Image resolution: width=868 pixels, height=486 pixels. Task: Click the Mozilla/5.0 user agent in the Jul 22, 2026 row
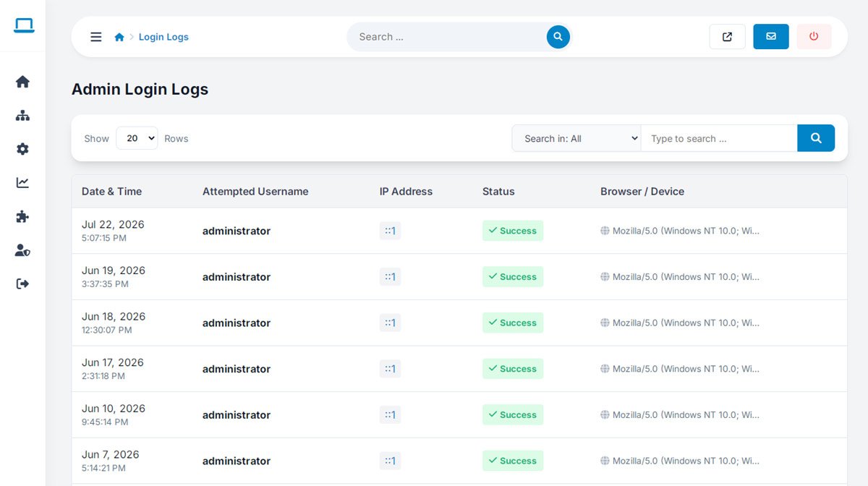point(686,231)
